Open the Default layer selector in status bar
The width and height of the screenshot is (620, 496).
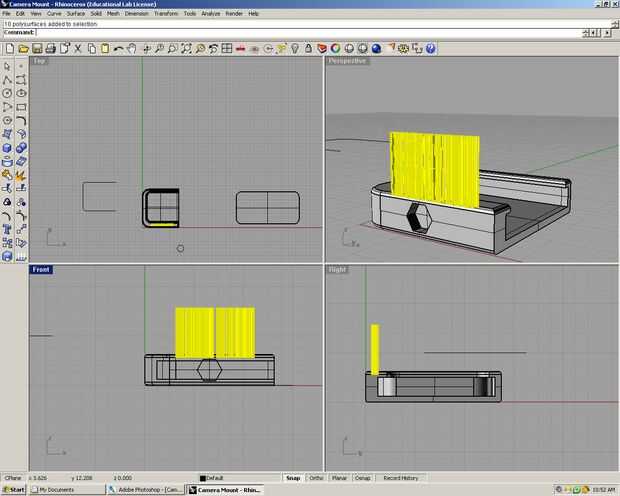click(238, 478)
